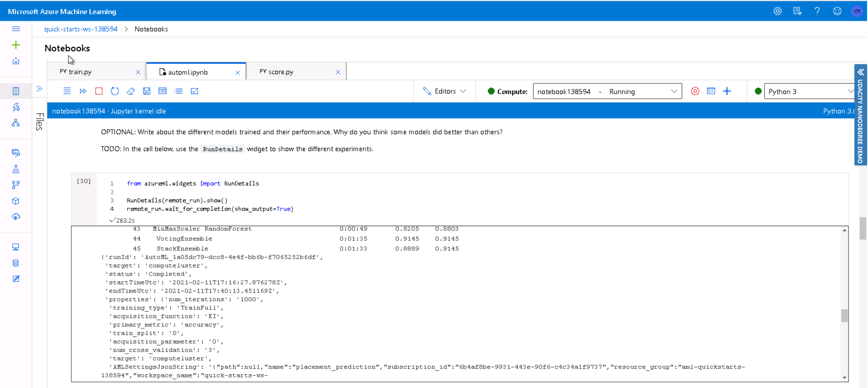
Task: Click the cell execution count [30]
Action: (x=84, y=181)
